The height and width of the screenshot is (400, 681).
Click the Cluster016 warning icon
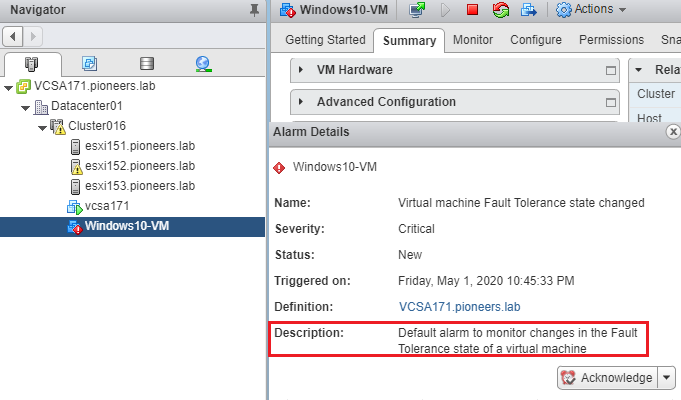(57, 126)
